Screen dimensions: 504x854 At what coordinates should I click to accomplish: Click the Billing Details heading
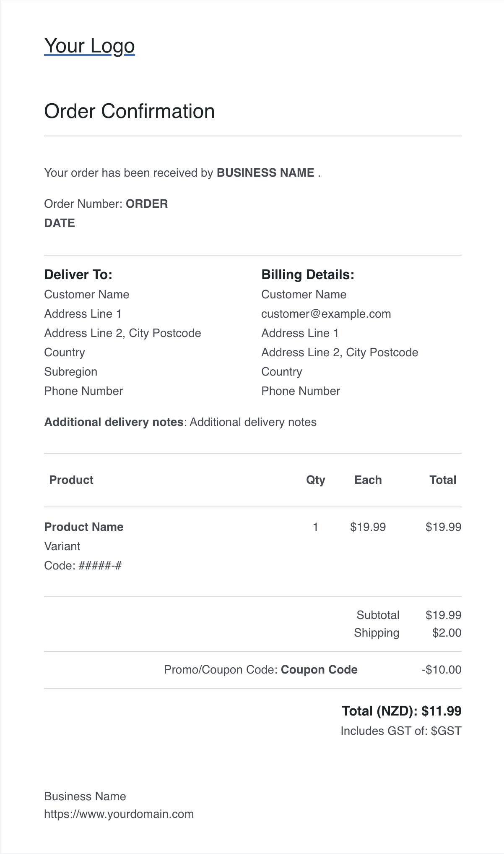pos(308,274)
